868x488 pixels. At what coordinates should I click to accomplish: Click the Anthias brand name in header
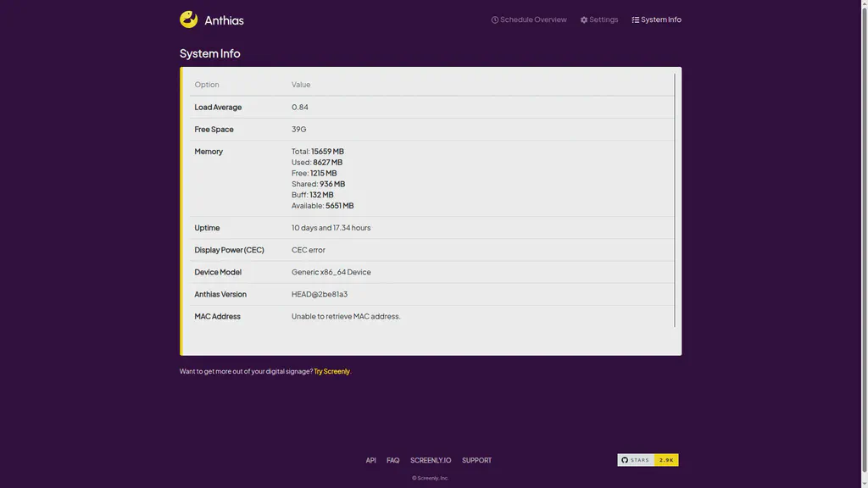[223, 19]
